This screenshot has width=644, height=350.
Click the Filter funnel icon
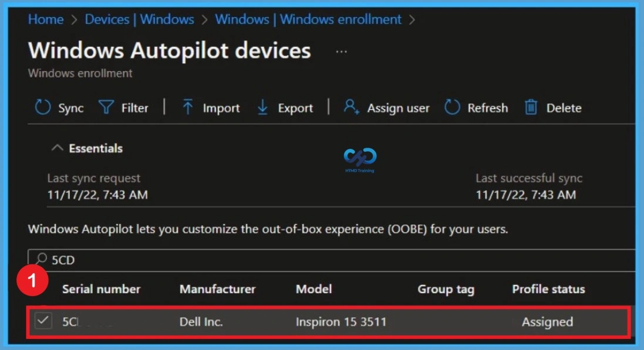pyautogui.click(x=106, y=107)
